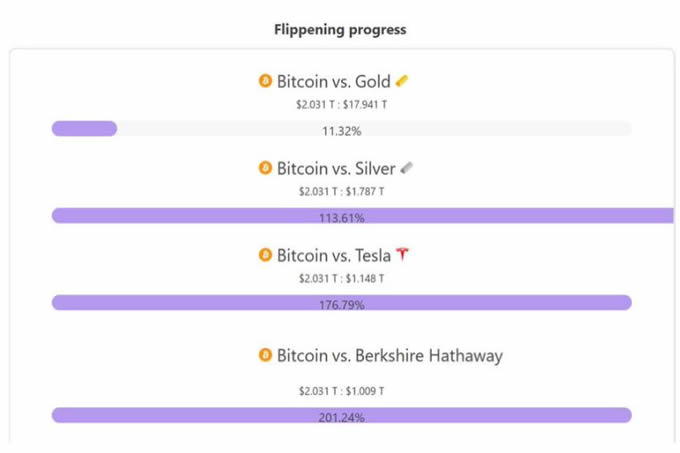Screen dimensions: 680x453
Task: Open the Bitcoin vs. Tesla title
Action: pyautogui.click(x=334, y=256)
